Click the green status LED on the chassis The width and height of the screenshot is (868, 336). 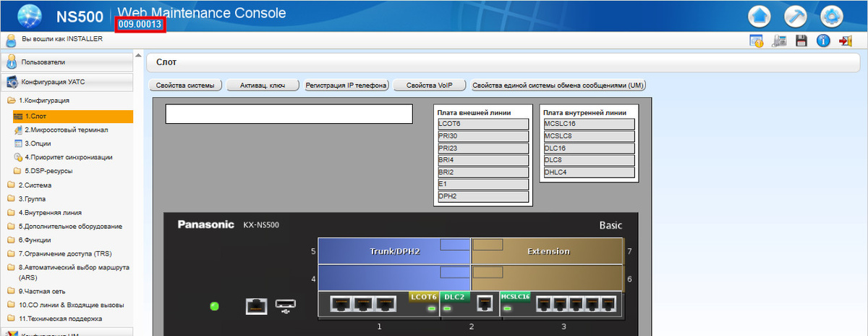click(214, 306)
